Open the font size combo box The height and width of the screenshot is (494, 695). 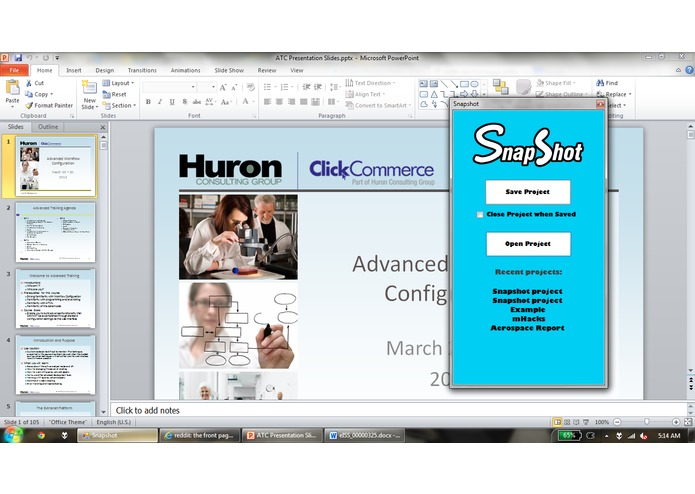pos(207,87)
